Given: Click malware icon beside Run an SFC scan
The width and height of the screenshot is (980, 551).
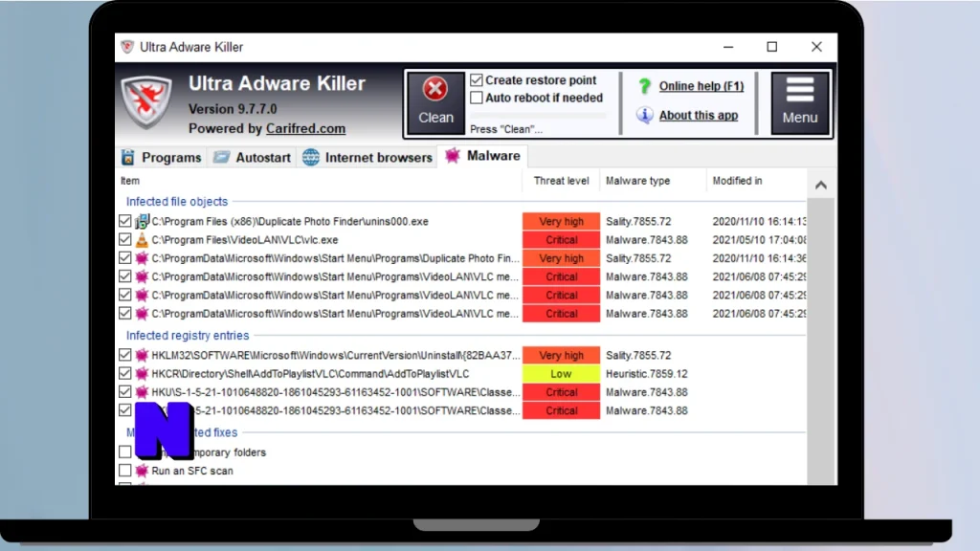Looking at the screenshot, I should [142, 471].
